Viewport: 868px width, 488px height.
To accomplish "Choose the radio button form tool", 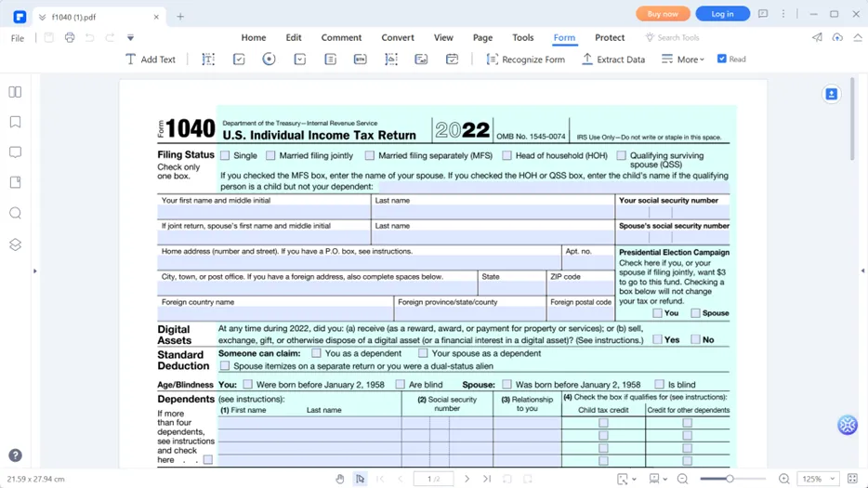I will pos(269,59).
